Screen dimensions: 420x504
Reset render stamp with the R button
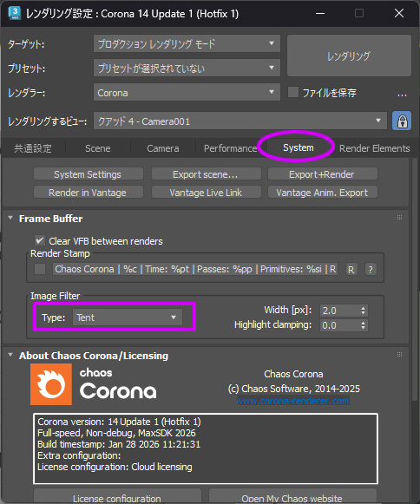(351, 269)
